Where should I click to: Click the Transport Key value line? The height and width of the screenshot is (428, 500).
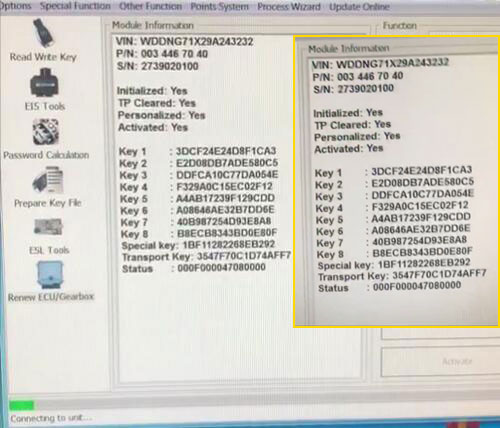(x=207, y=256)
